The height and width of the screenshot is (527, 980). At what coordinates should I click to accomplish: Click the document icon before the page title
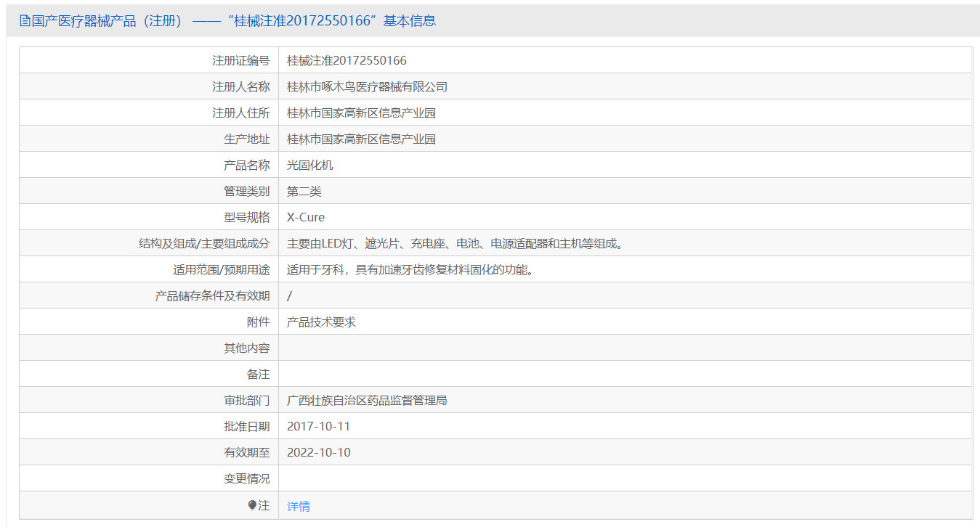25,21
